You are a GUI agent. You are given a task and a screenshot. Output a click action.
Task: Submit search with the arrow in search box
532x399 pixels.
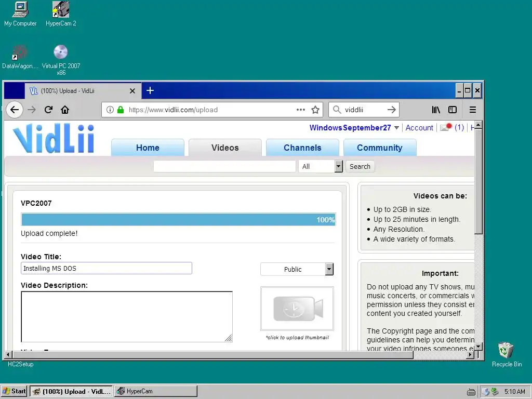point(392,110)
